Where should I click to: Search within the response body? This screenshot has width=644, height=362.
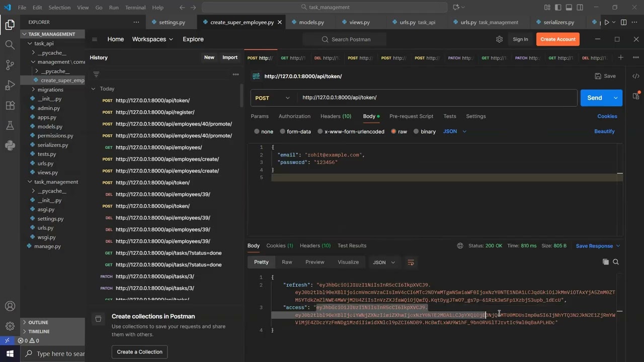coord(616,262)
